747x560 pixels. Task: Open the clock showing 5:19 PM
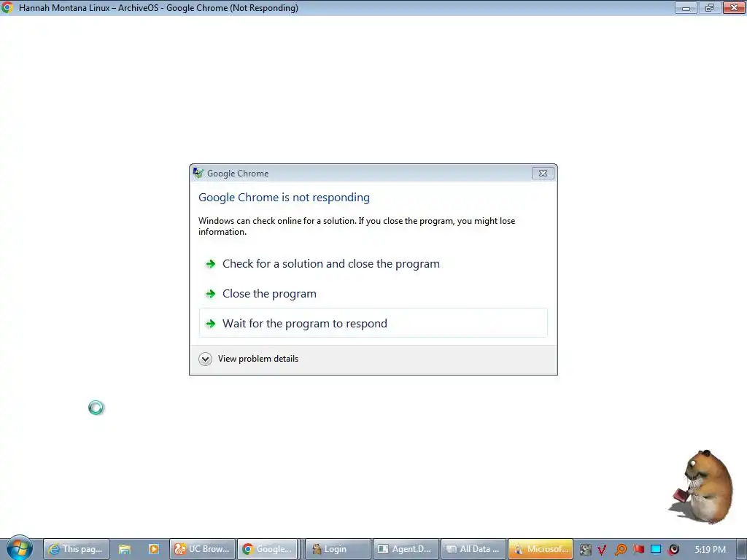tap(710, 549)
